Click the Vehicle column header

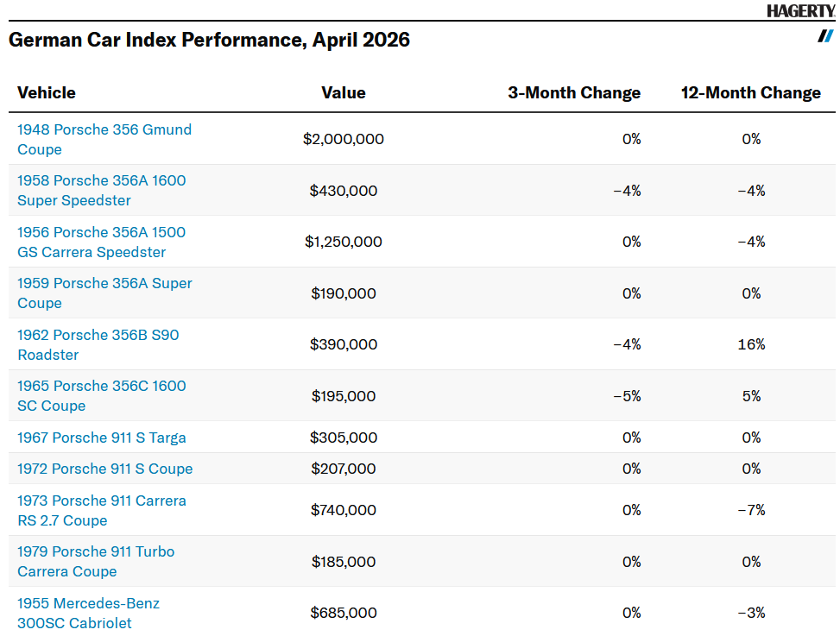click(x=47, y=92)
